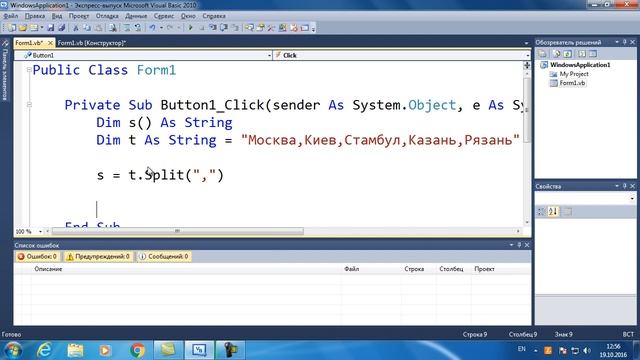Click the Windows Start button

13,350
